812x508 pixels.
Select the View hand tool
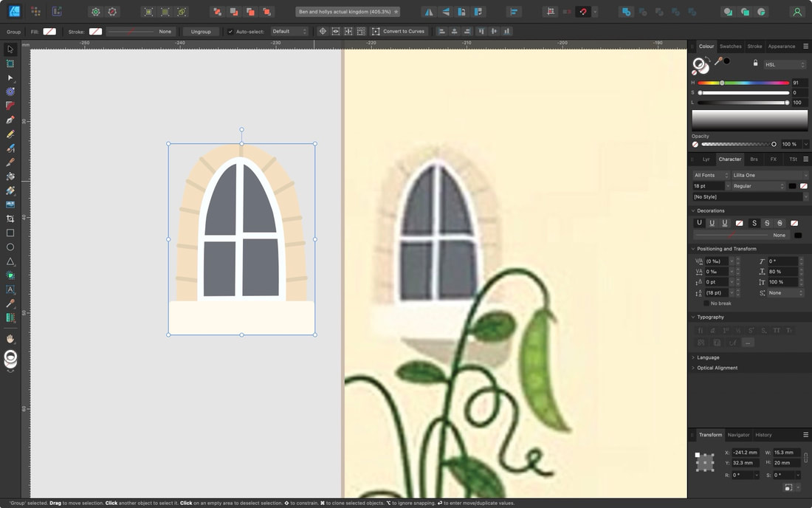click(x=10, y=339)
